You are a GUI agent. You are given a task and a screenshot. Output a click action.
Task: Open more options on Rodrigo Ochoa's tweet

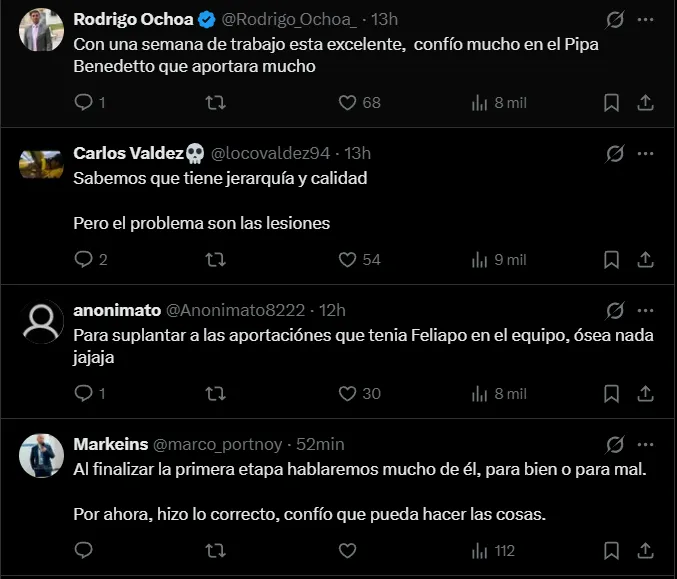click(x=646, y=19)
